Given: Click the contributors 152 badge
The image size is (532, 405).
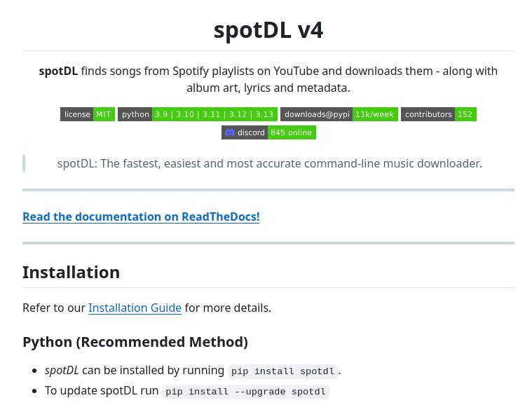Looking at the screenshot, I should pos(438,114).
